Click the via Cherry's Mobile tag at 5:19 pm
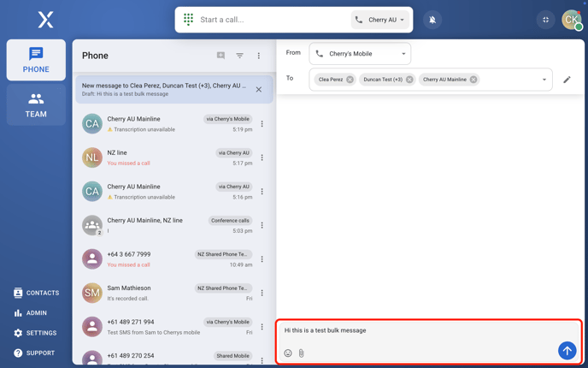Viewport: 588px width, 368px height. 228,119
